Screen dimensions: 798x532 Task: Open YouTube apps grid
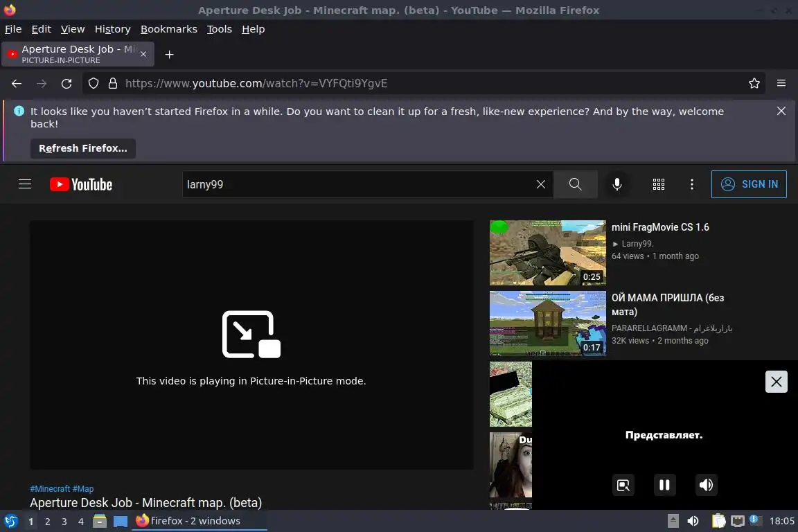click(x=659, y=184)
